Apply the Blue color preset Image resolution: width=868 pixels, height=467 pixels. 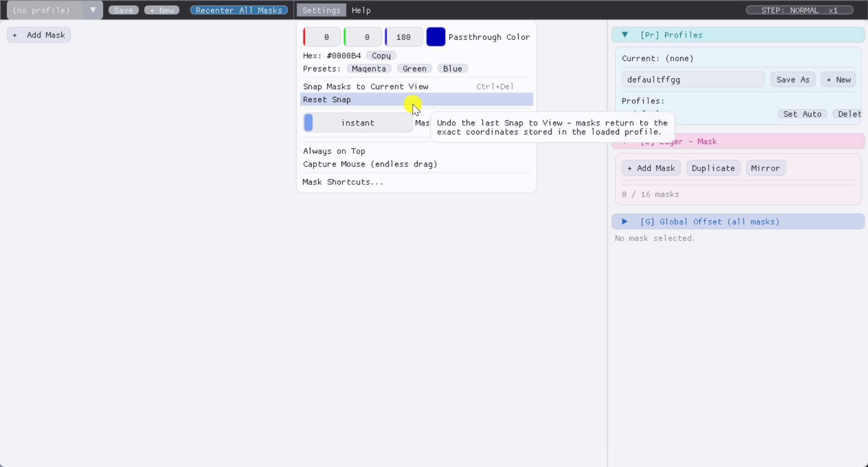click(x=452, y=68)
